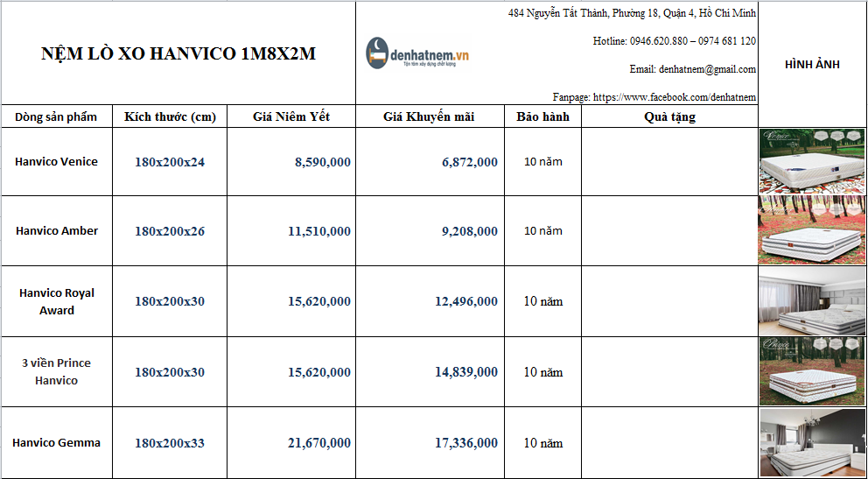The image size is (868, 479).
Task: Select the 180x200x24 size cell
Action: click(x=170, y=162)
